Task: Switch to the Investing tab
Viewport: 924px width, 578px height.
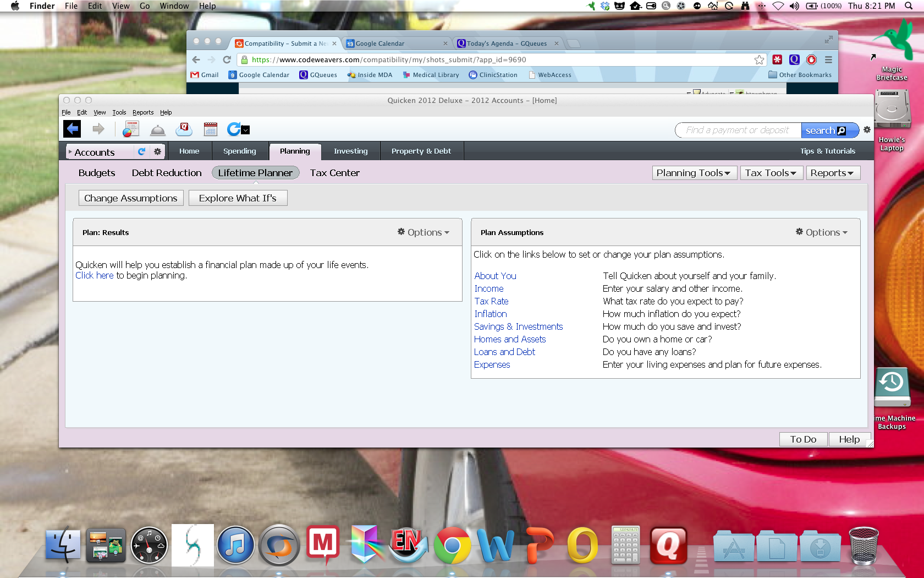Action: tap(351, 151)
